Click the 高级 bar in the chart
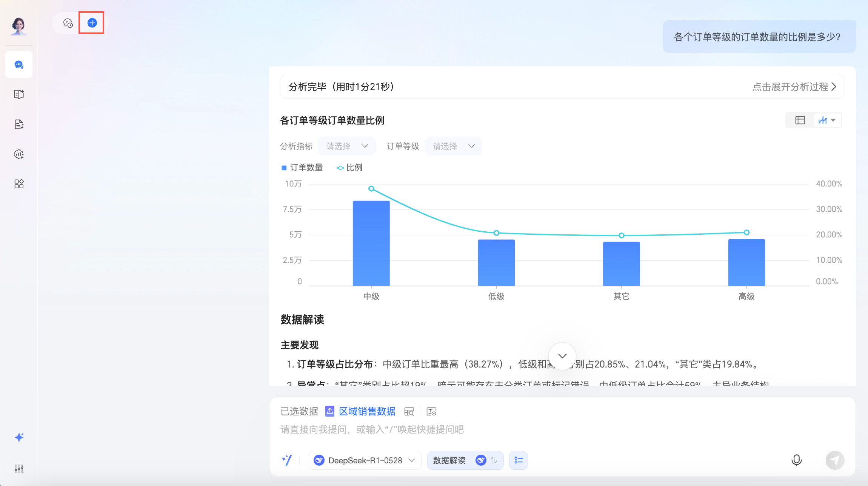The width and height of the screenshot is (868, 486). coord(746,263)
